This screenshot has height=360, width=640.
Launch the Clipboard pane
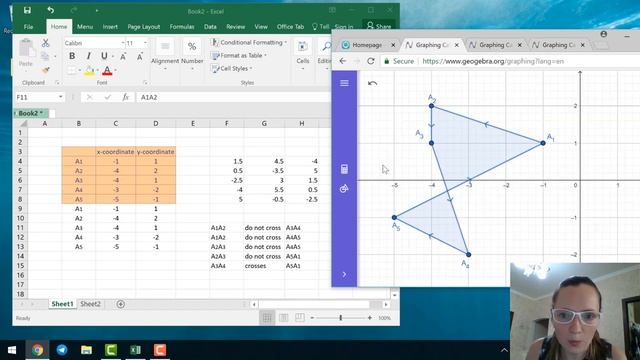coord(57,83)
